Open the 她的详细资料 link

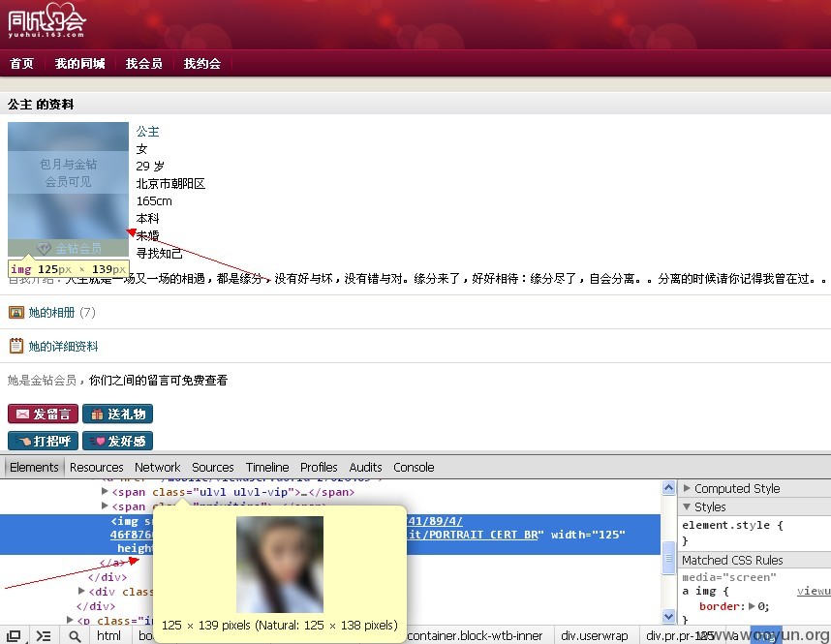coord(63,346)
